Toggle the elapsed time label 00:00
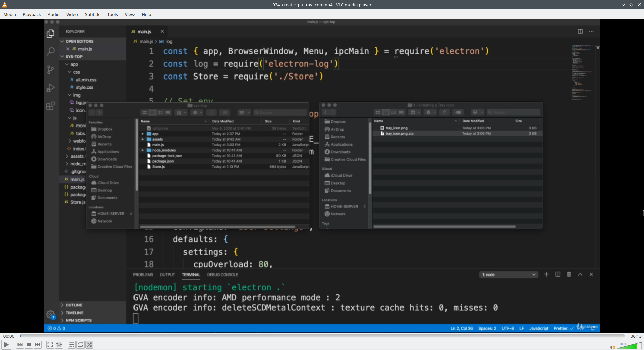644x350 pixels. coord(9,336)
